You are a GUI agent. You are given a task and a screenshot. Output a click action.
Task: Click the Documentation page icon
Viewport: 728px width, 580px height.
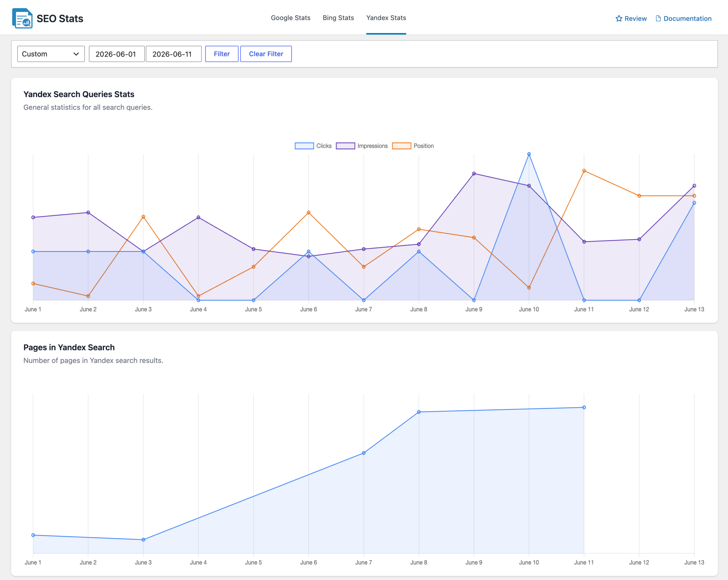pyautogui.click(x=658, y=18)
